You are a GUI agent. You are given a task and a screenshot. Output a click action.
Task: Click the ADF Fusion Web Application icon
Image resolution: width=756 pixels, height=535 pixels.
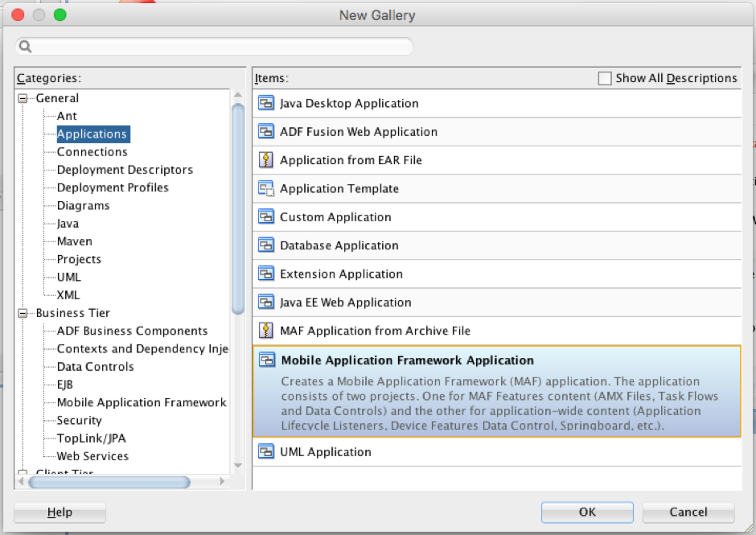point(265,131)
